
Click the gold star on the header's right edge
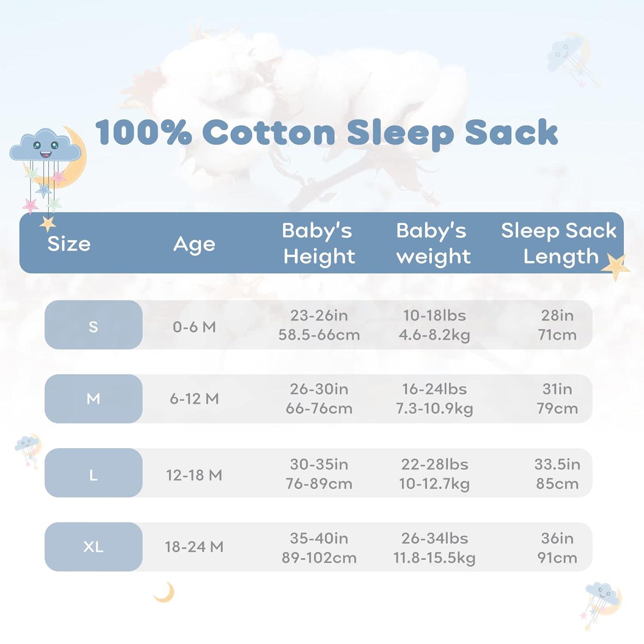(615, 266)
